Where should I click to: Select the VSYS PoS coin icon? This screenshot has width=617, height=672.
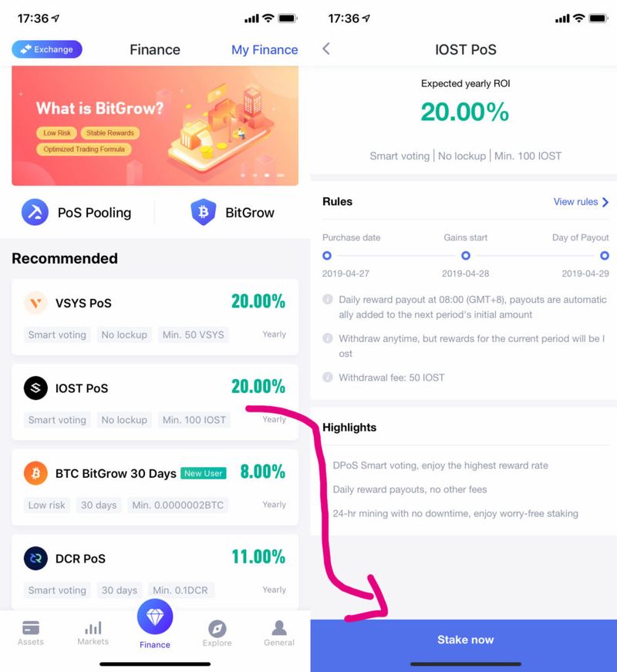pyautogui.click(x=35, y=303)
